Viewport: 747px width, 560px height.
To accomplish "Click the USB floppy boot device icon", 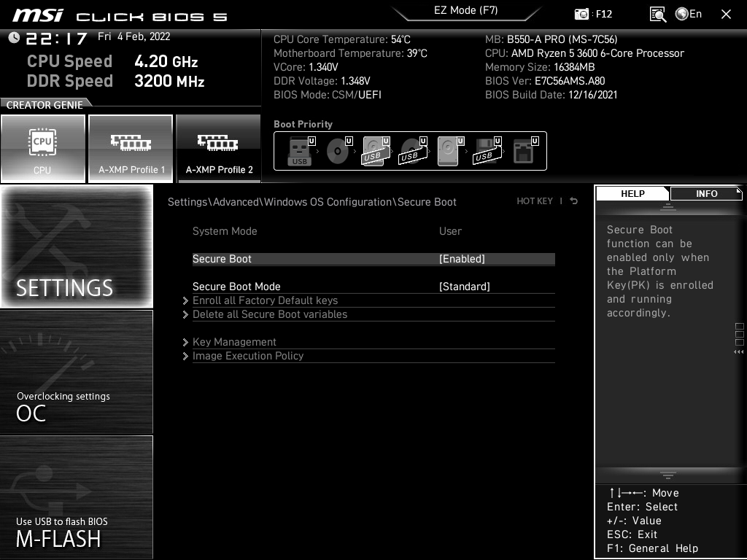I will coord(485,152).
